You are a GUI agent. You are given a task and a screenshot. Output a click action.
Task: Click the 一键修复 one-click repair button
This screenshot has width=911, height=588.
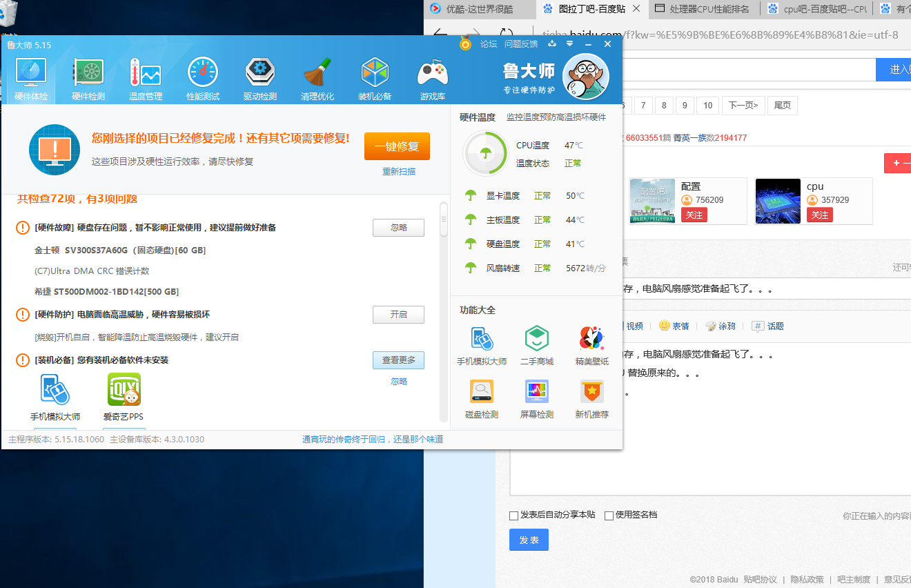[x=397, y=146]
